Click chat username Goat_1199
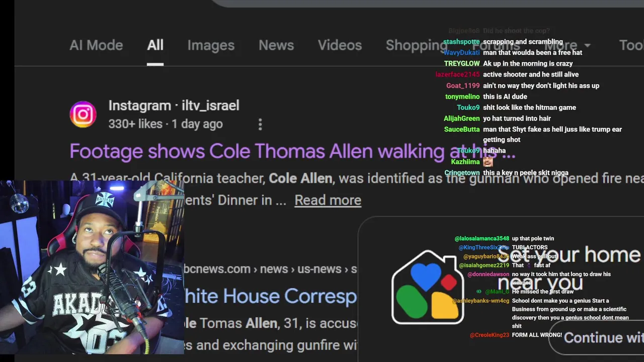Viewport: 644px width, 362px height. 463,85
